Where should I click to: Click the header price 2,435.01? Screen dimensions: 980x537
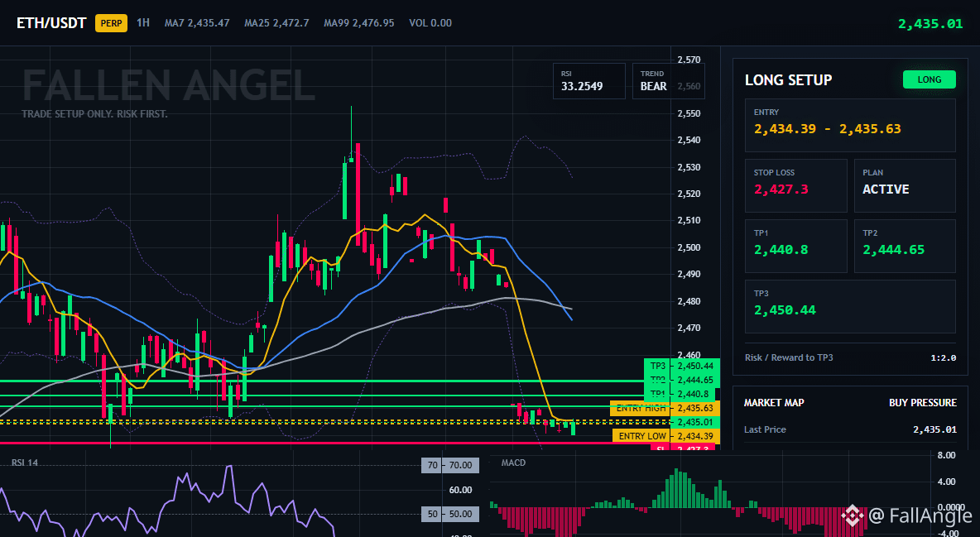pyautogui.click(x=930, y=24)
